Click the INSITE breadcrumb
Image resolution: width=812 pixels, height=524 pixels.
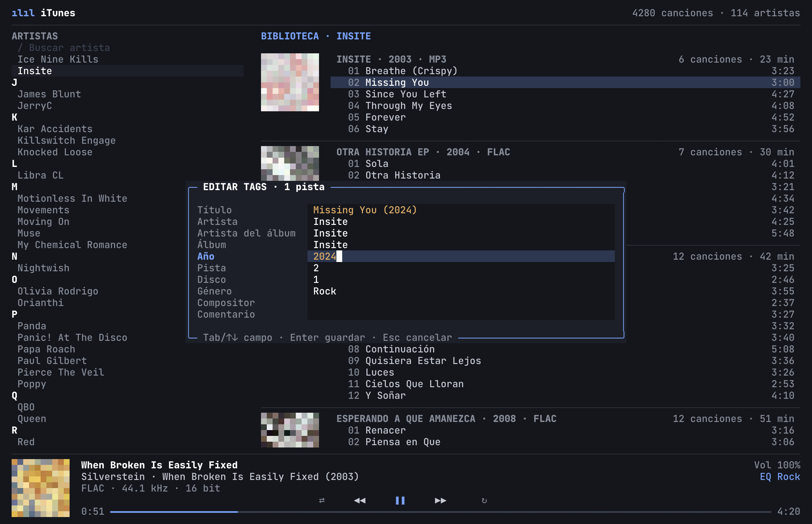(354, 36)
